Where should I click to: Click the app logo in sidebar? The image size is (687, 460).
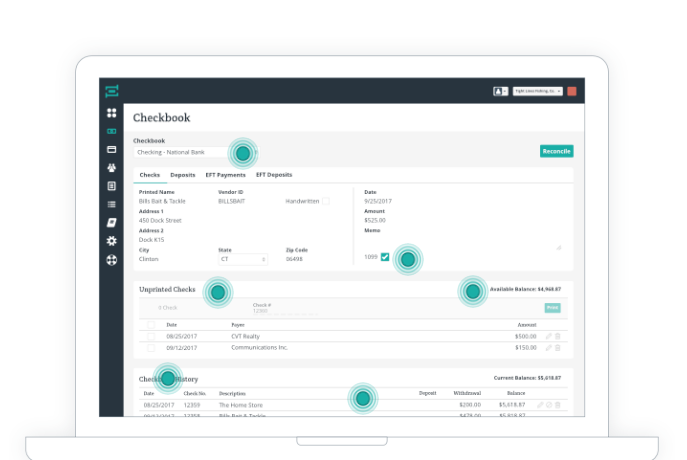point(112,90)
